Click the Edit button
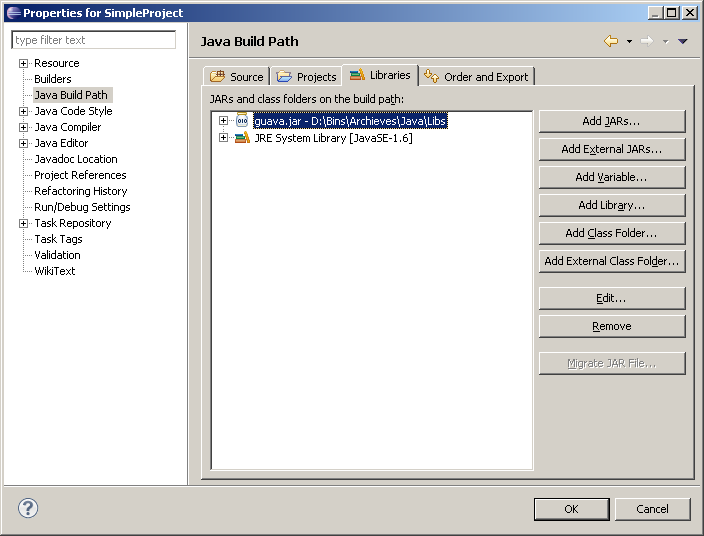 point(612,298)
